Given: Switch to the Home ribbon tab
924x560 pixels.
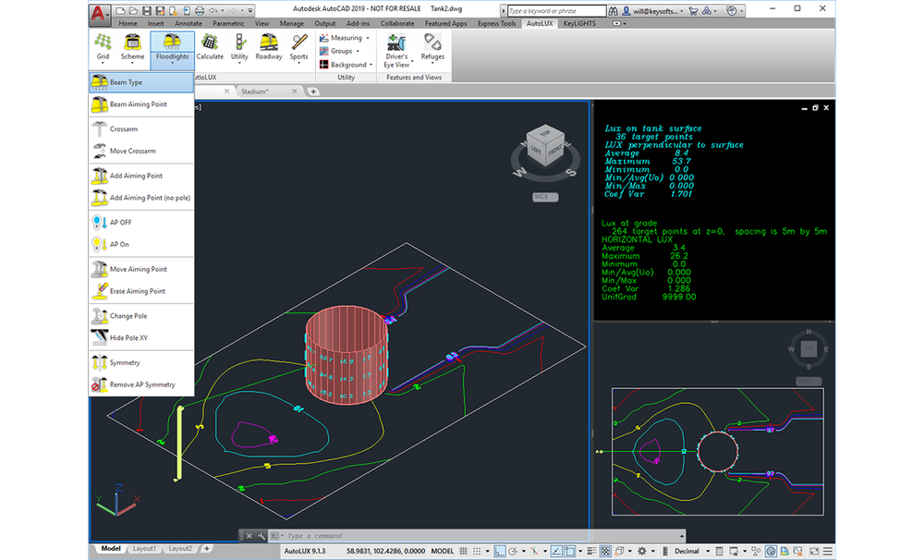Looking at the screenshot, I should click(x=128, y=24).
